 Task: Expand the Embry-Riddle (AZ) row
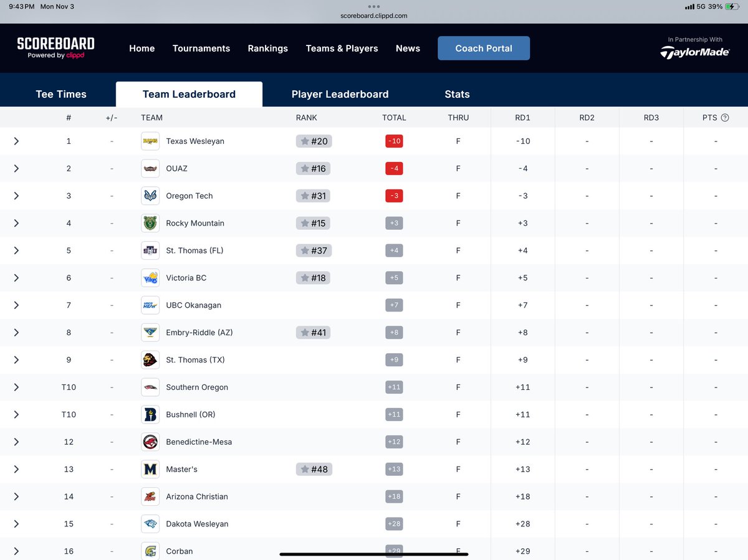pyautogui.click(x=16, y=333)
